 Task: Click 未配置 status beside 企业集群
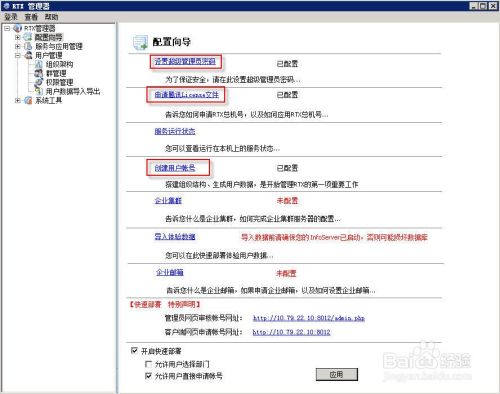(x=287, y=201)
